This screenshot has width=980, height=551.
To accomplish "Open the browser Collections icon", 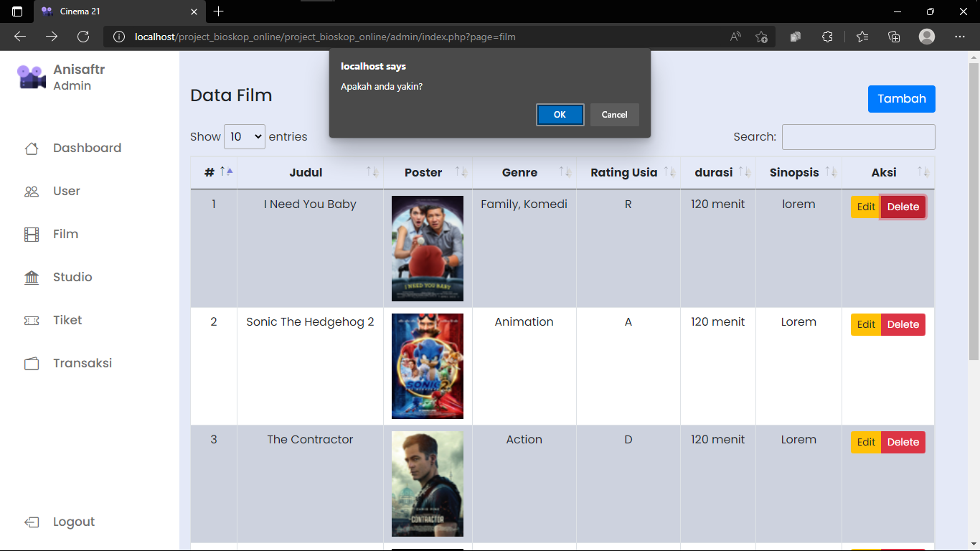I will pyautogui.click(x=894, y=37).
